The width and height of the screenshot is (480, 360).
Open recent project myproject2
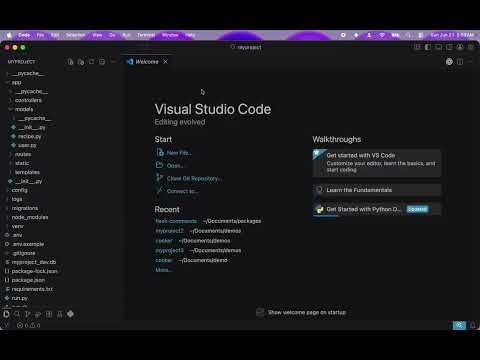click(x=169, y=231)
